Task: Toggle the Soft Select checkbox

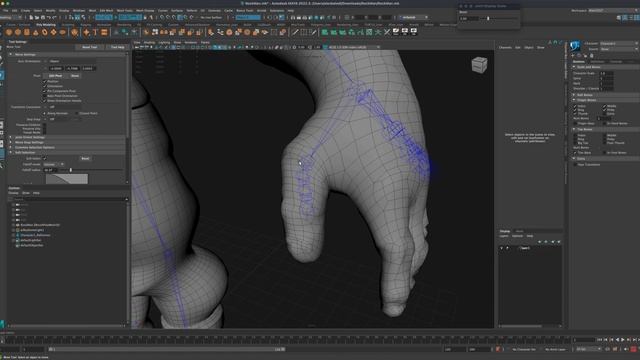Action: [x=44, y=158]
